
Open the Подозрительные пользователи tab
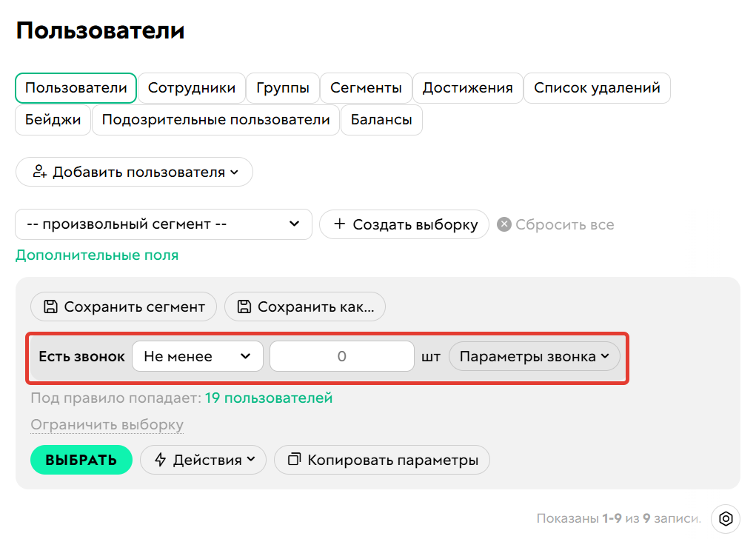pos(215,119)
